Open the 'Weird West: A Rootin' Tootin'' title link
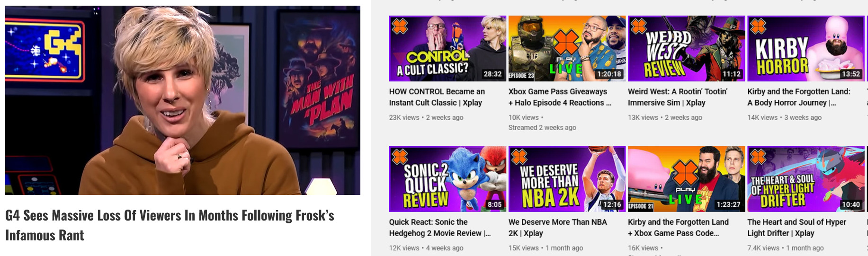This screenshot has height=256, width=868. [x=678, y=97]
